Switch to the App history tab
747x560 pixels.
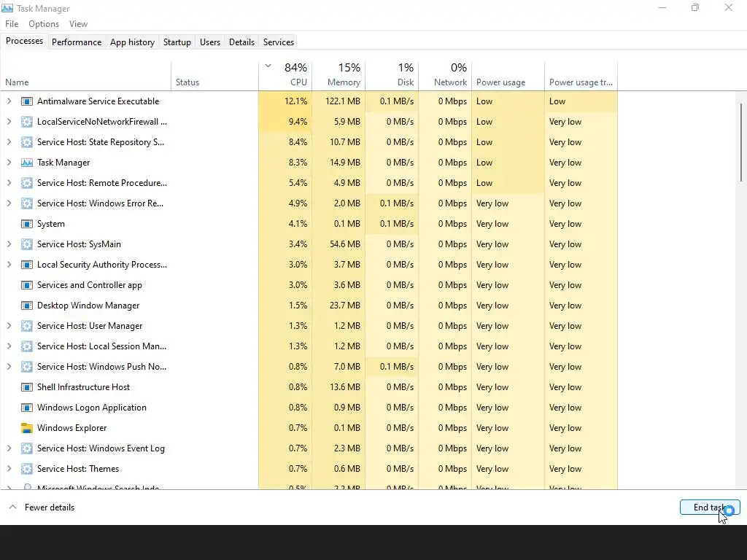133,42
